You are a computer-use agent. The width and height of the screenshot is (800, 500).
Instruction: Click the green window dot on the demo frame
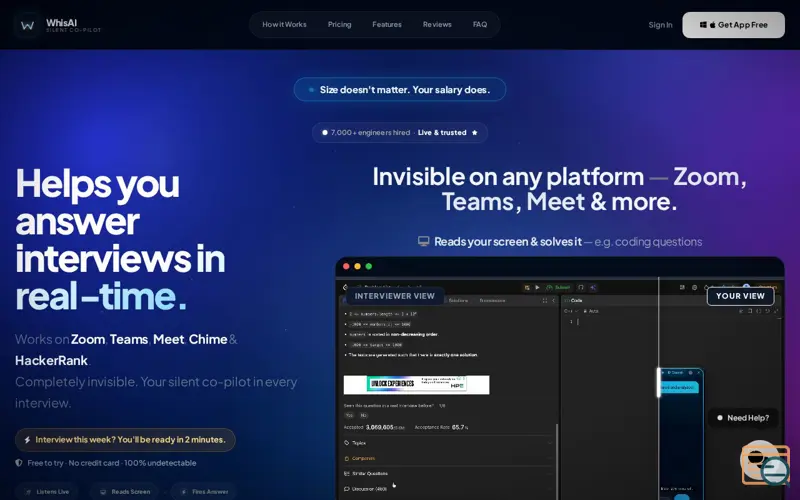(x=369, y=266)
